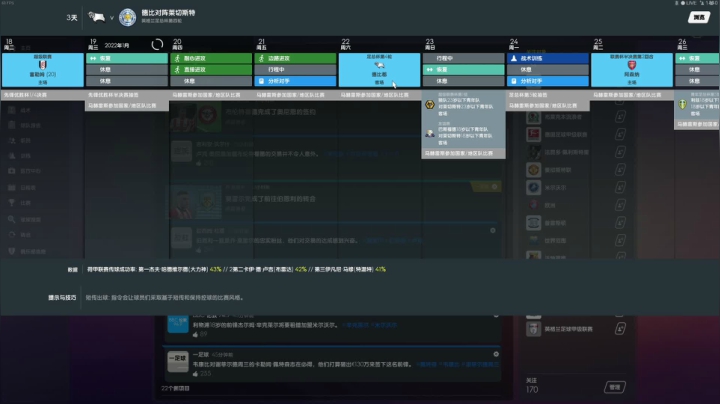Viewport: 720px width, 404px height.
Task: Click the white button at top-right corner
Action: click(699, 17)
